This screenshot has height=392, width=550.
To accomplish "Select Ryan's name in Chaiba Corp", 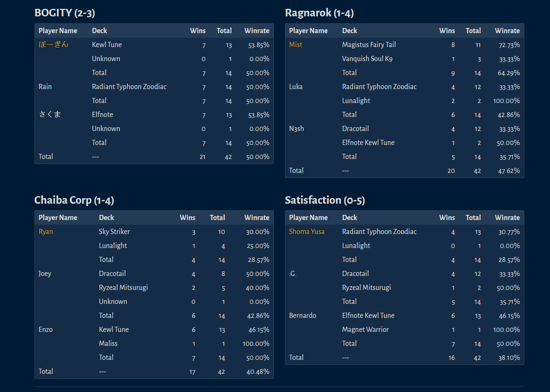I will coord(46,232).
